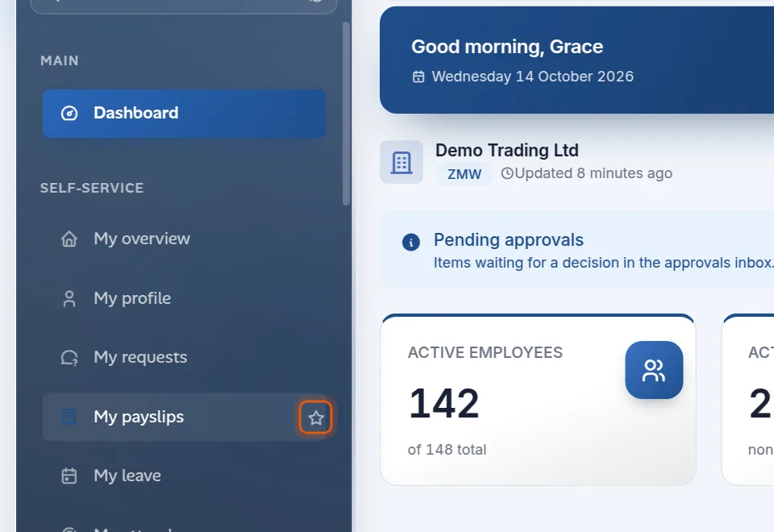Click the MAIN section header
The height and width of the screenshot is (532, 774).
click(59, 60)
